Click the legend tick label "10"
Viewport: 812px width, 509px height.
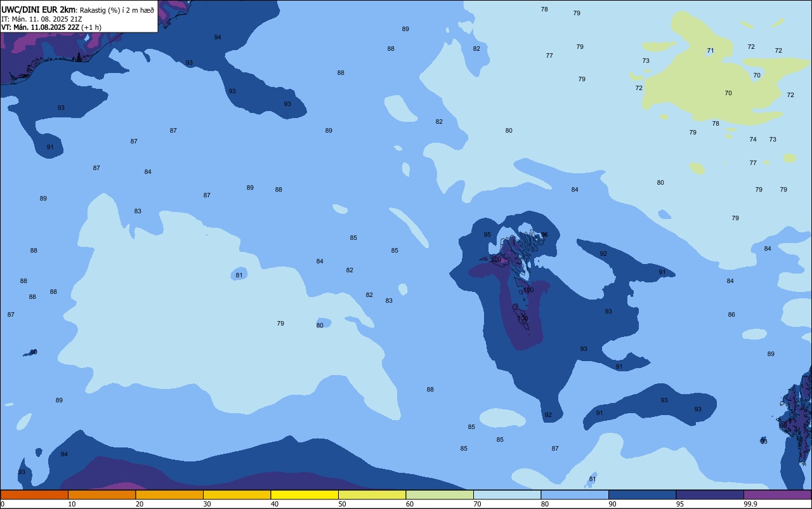pyautogui.click(x=72, y=504)
